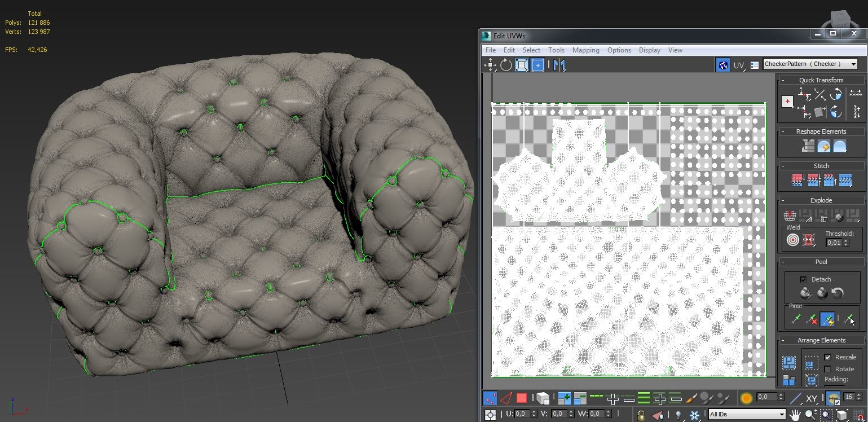Click the first Stitch to Target icon
The image size is (868, 422).
click(797, 181)
